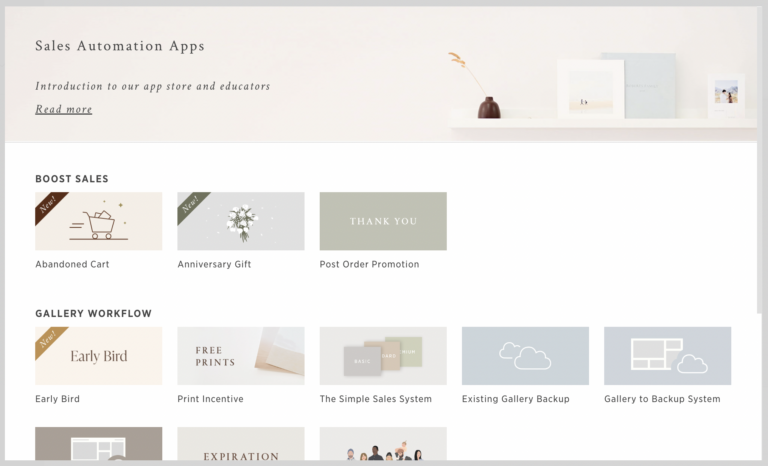Select the Abandoned Cart text label

tap(72, 265)
